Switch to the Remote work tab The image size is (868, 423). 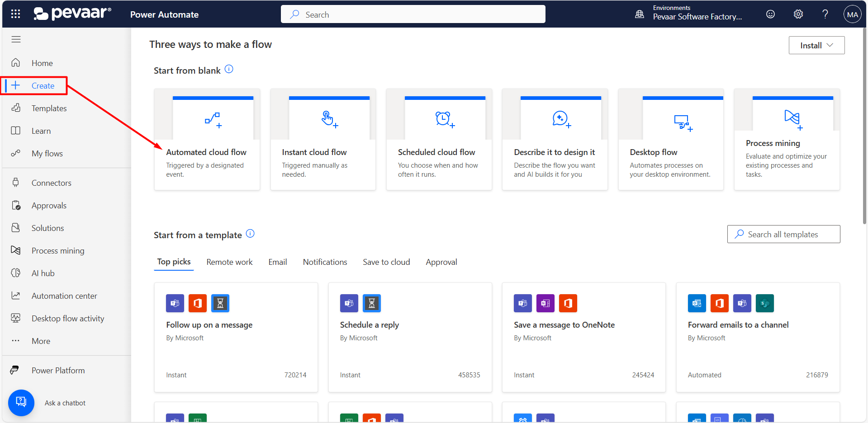coord(229,262)
